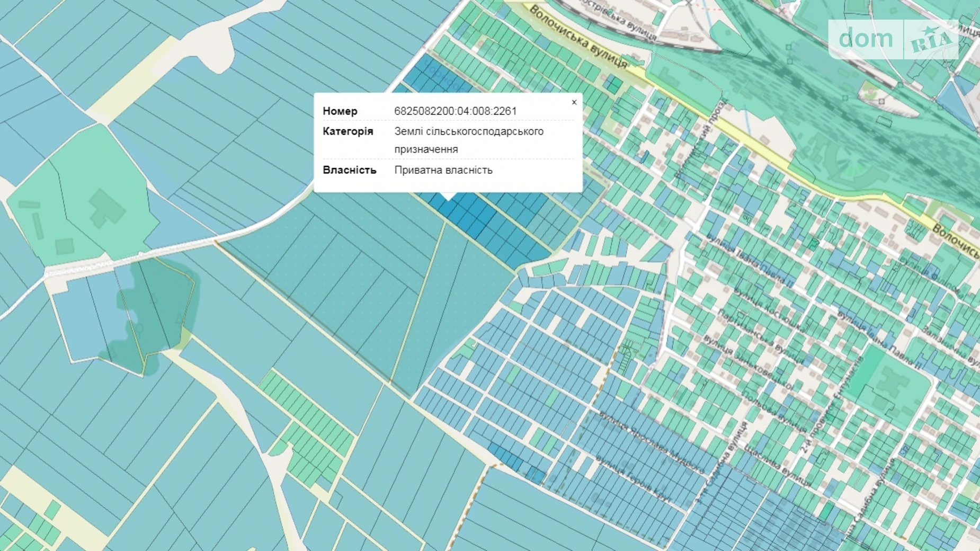Click cadastral number 6825082200:04:008:2261
The image size is (980, 551).
[455, 111]
